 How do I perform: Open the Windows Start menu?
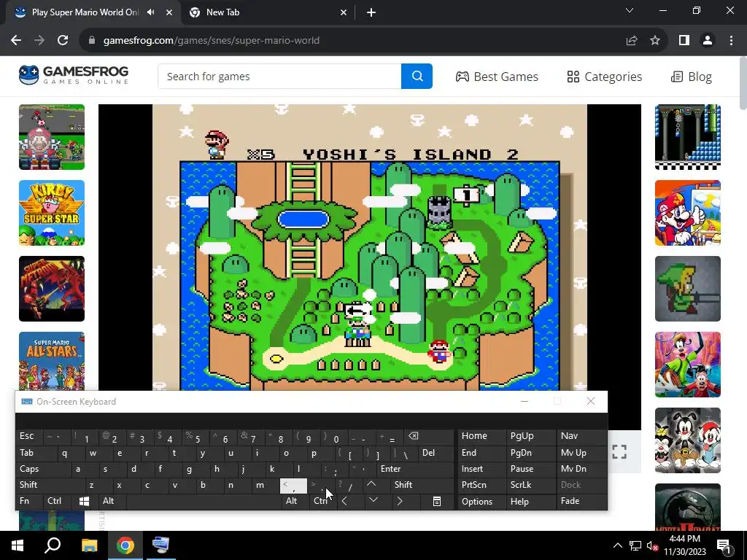point(18,545)
